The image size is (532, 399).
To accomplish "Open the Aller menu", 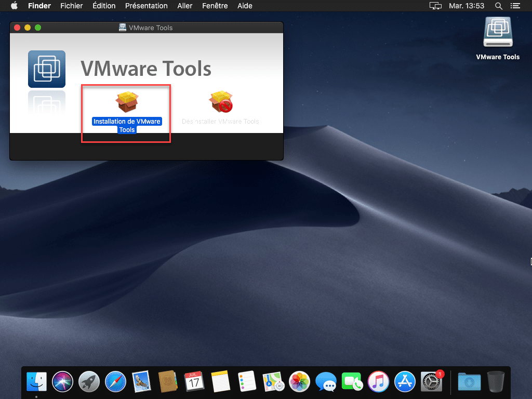I will click(x=185, y=6).
